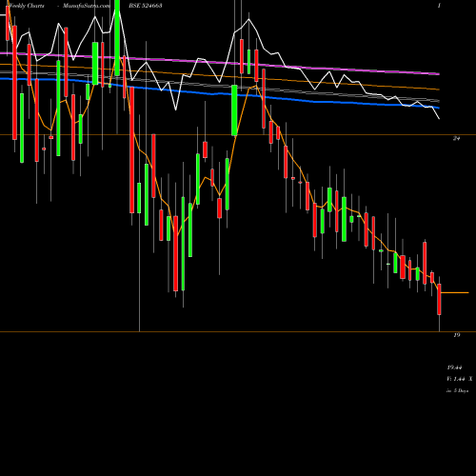This screenshot has height=476, width=476.
Task: Click the '19.44' closing price value
Action: pyautogui.click(x=454, y=367)
